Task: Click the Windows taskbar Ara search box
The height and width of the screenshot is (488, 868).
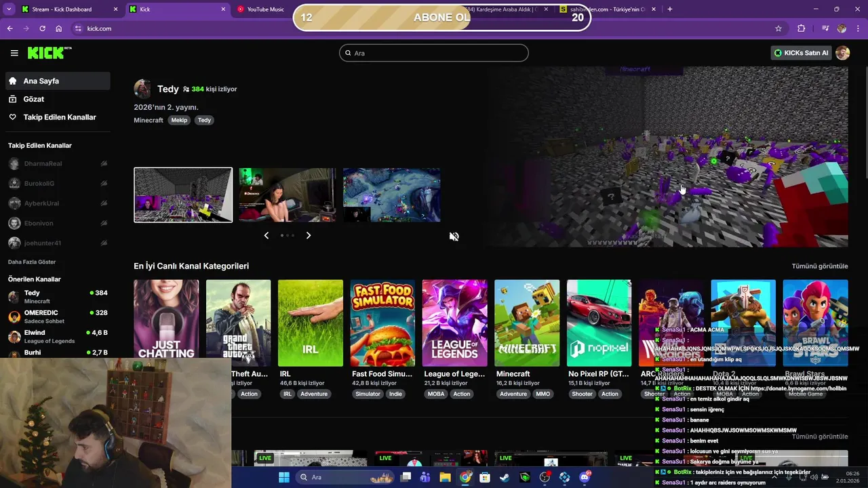Action: 346,477
